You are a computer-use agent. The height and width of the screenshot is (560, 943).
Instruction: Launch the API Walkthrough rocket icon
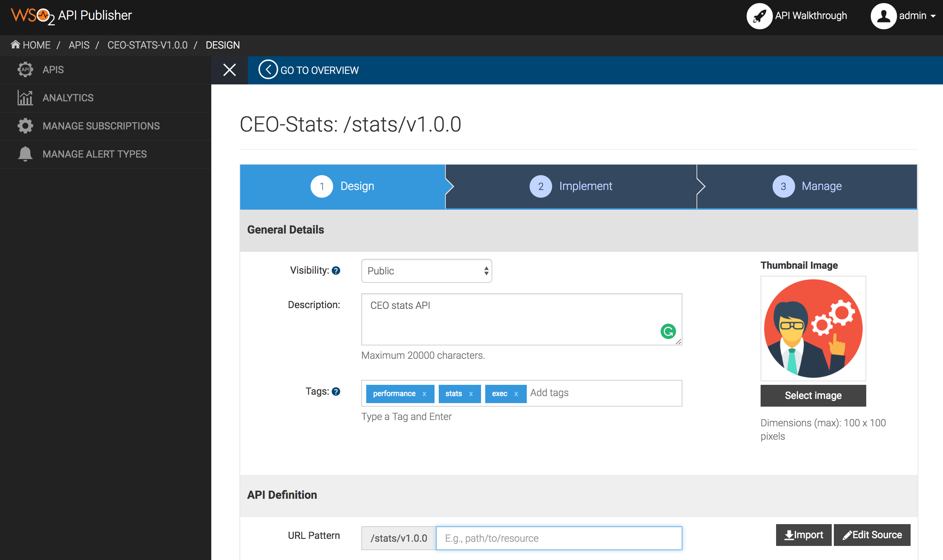760,16
